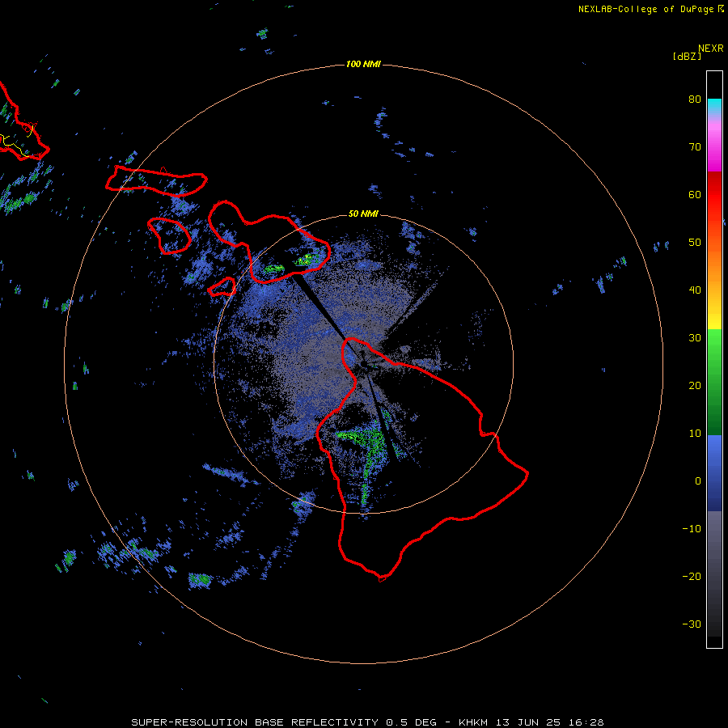
Task: Click the radar site center point
Action: pos(362,365)
